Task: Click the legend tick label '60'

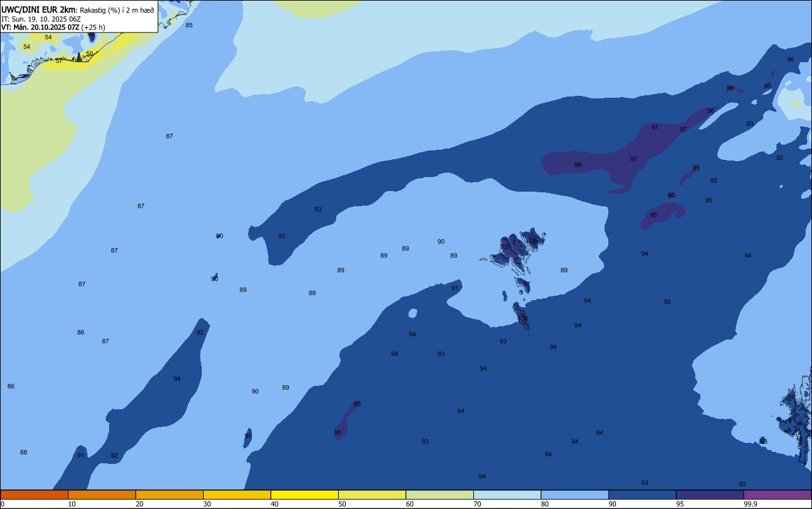Action: [410, 504]
